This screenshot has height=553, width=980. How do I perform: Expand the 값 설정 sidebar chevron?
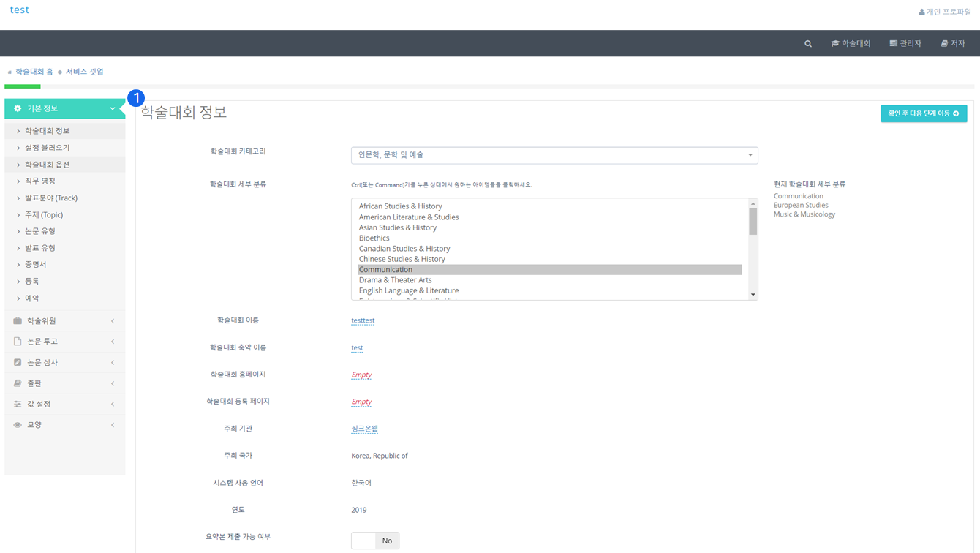113,404
